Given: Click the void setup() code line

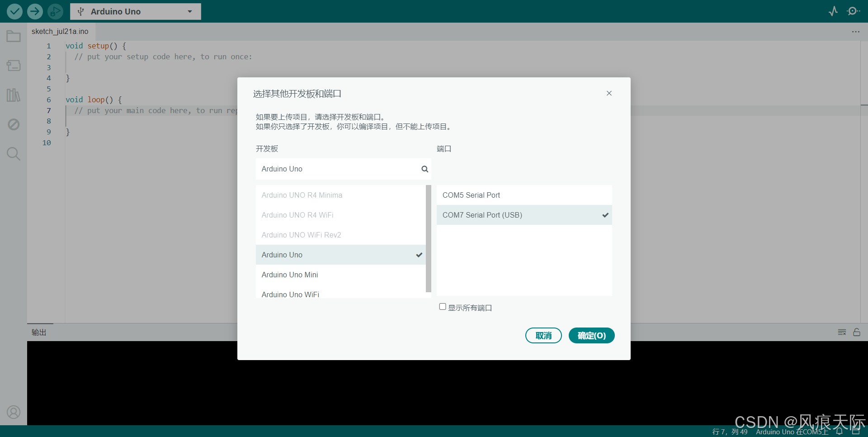Looking at the screenshot, I should click(96, 46).
